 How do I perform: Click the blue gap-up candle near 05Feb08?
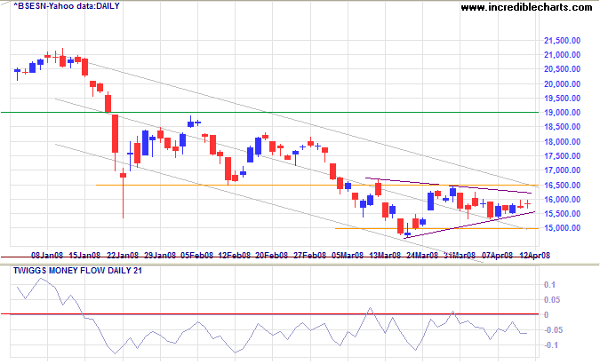coord(190,123)
